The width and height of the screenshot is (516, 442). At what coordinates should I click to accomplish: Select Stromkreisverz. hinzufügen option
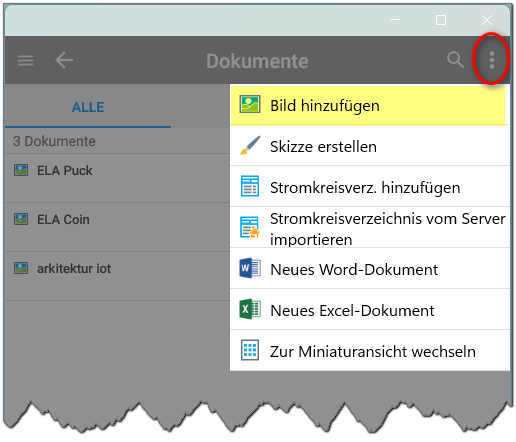click(x=370, y=187)
